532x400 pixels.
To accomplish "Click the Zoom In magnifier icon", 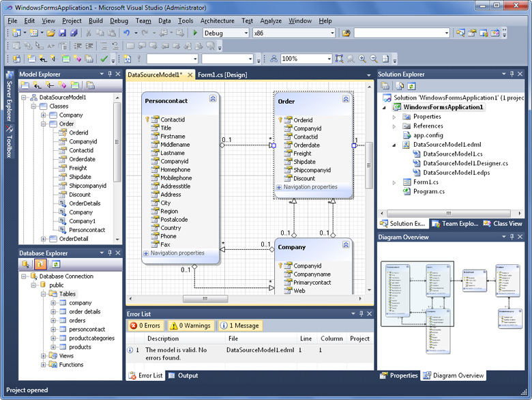I will (x=362, y=59).
